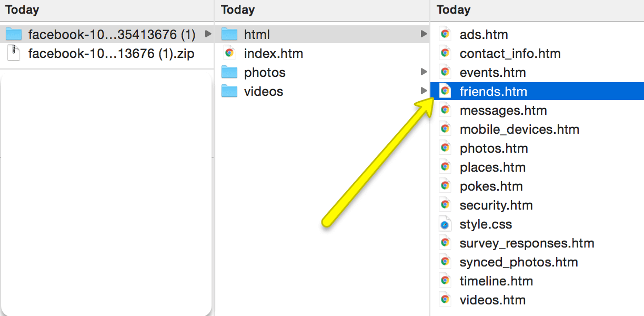
Task: Select the mobile_devices.htm file name
Action: (519, 130)
